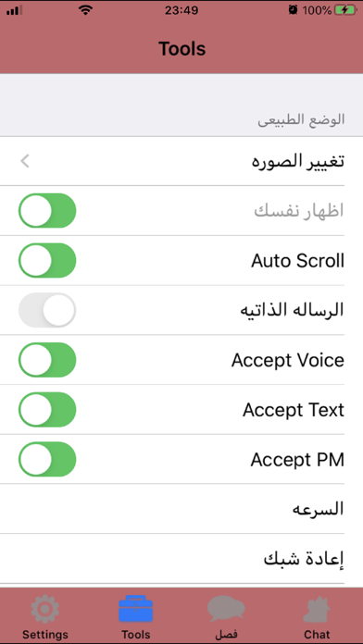
Task: Tap the speech bubbles فصل icon
Action: click(x=226, y=609)
